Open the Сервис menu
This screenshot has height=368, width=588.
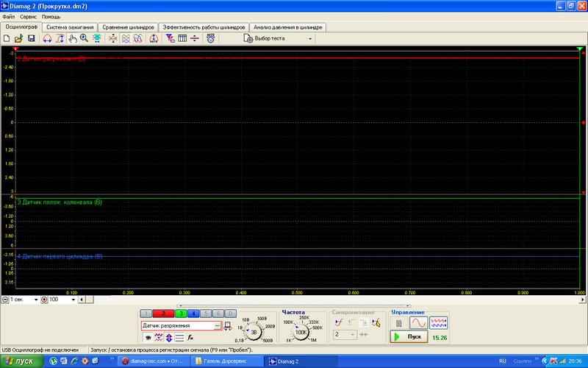click(x=28, y=17)
